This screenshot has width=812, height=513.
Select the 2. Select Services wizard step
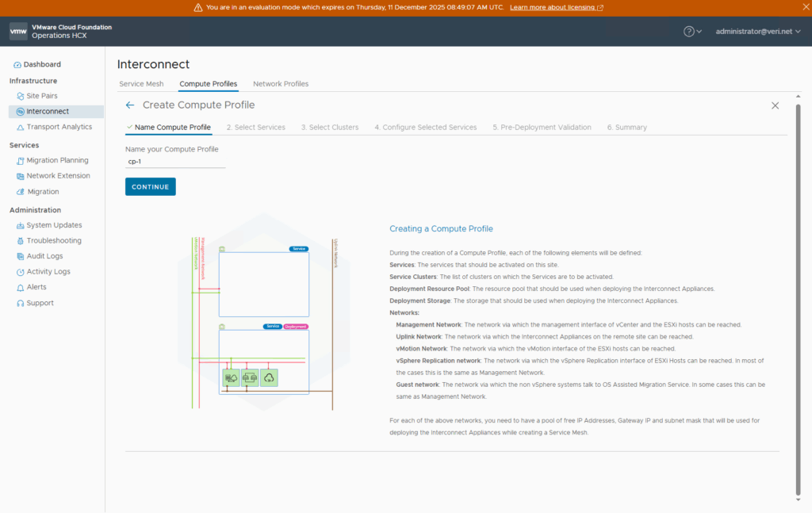(x=255, y=128)
